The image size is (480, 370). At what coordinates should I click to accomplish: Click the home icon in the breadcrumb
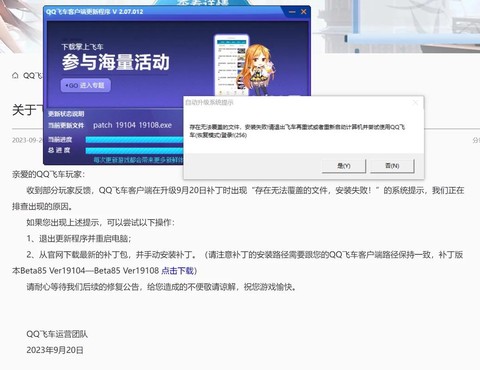tap(15, 76)
